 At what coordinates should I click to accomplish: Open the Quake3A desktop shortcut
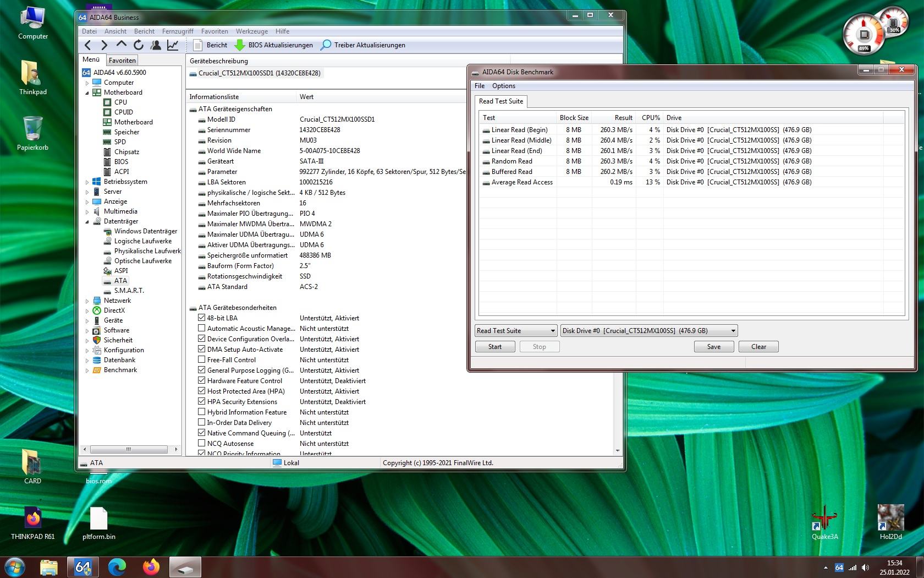click(824, 522)
